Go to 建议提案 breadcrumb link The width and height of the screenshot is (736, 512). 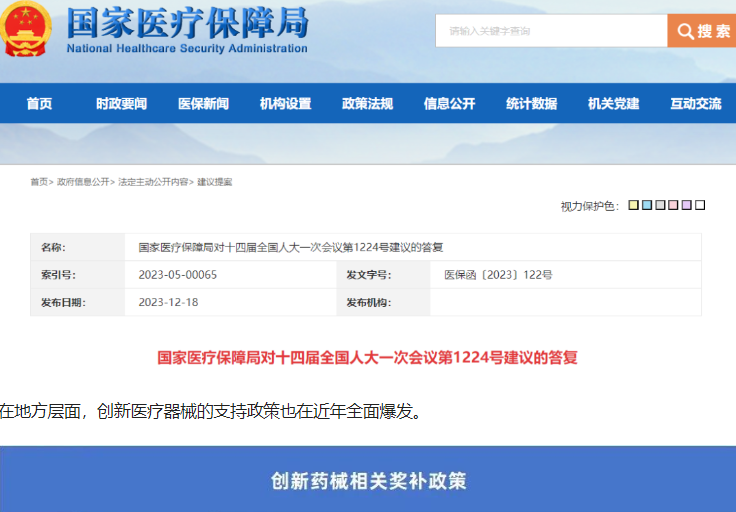tap(215, 182)
